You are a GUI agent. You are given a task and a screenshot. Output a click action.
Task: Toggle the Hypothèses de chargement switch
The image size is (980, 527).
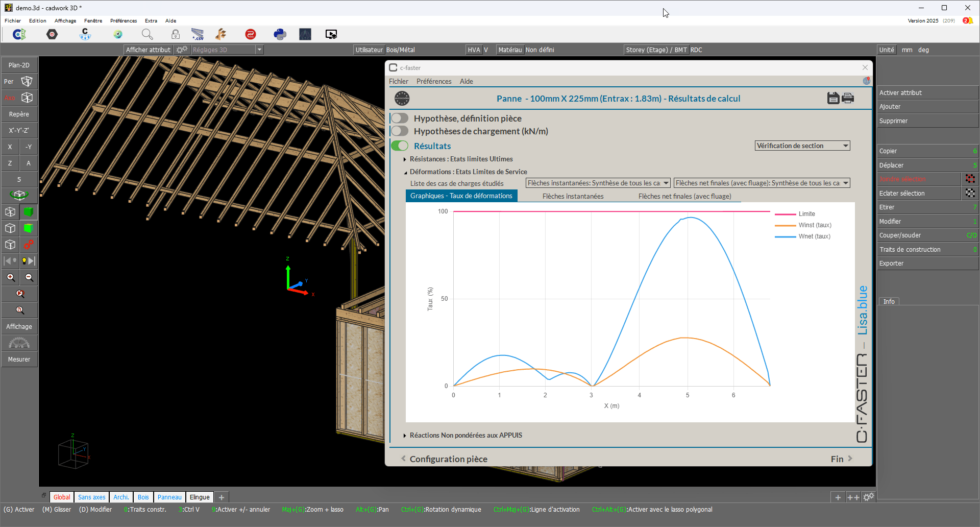(400, 131)
